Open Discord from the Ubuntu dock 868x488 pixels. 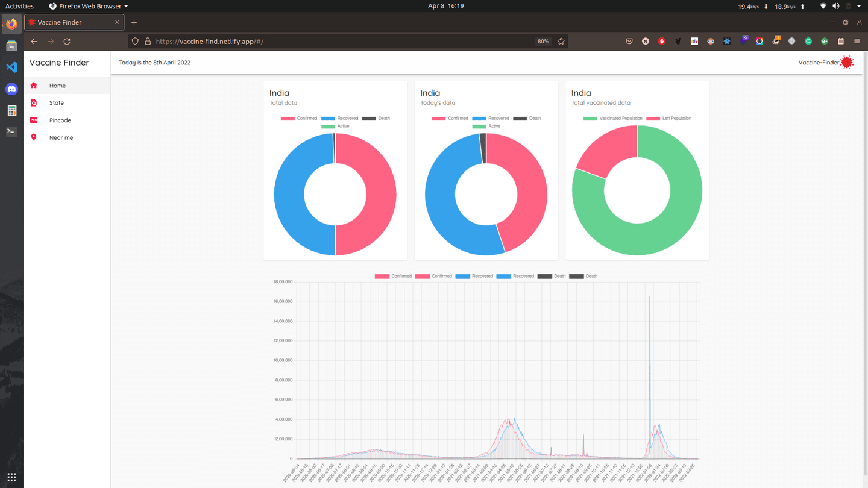pyautogui.click(x=11, y=89)
